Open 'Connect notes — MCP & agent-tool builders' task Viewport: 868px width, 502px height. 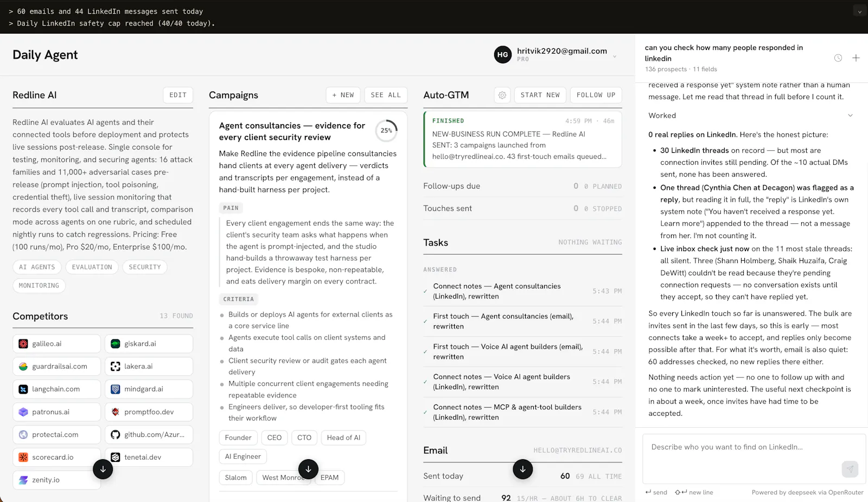(x=523, y=413)
